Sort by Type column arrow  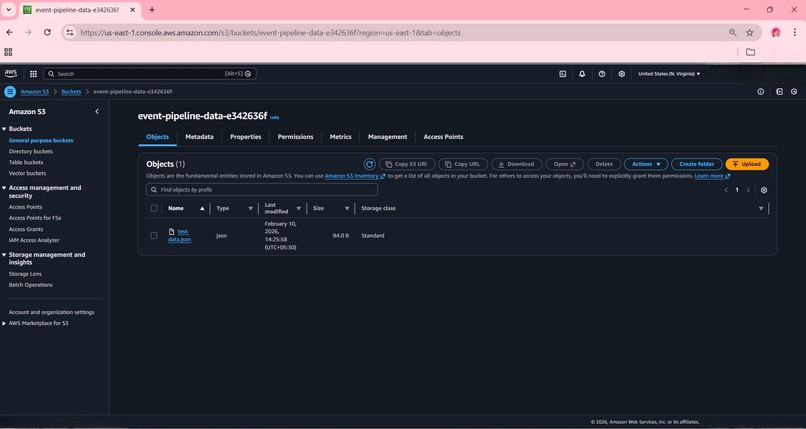coord(250,209)
